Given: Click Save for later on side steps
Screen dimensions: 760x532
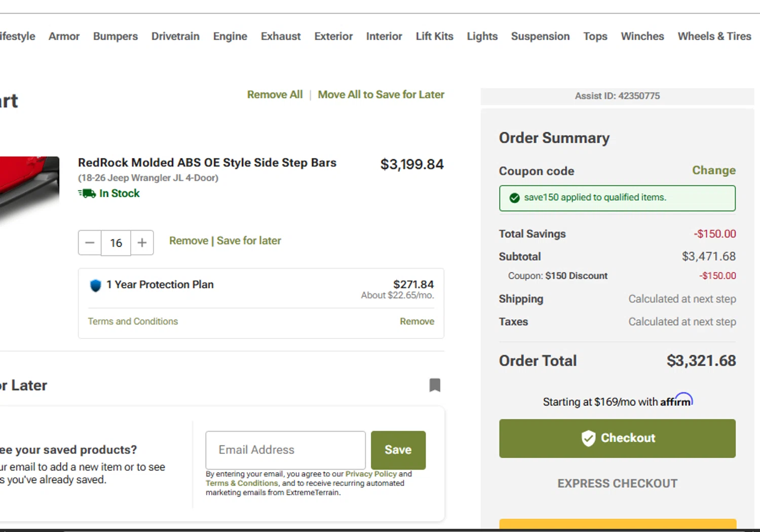Looking at the screenshot, I should tap(249, 241).
